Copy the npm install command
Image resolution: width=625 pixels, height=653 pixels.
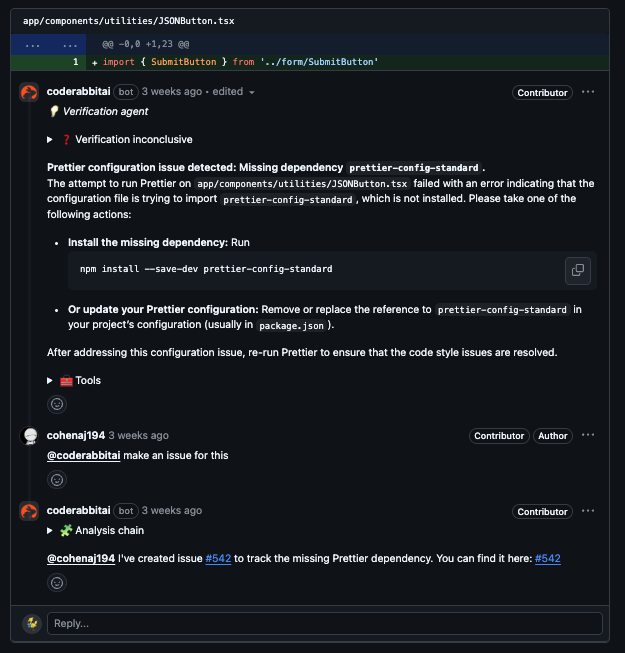[x=578, y=269]
